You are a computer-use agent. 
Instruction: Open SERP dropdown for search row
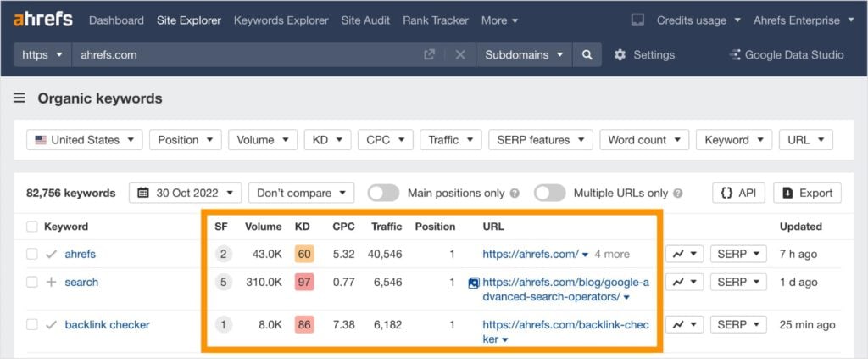coord(738,282)
